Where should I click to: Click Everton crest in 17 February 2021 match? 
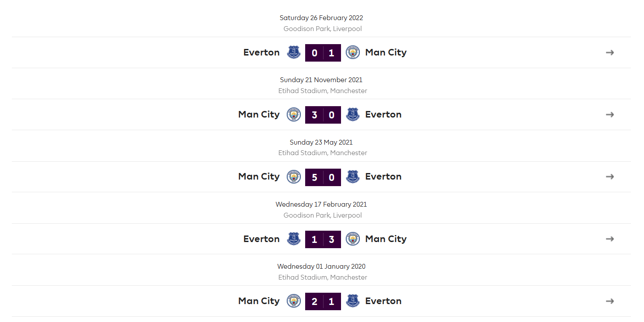click(x=294, y=239)
